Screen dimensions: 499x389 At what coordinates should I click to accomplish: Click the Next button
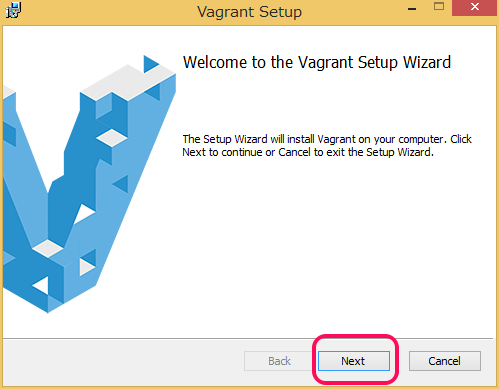354,361
